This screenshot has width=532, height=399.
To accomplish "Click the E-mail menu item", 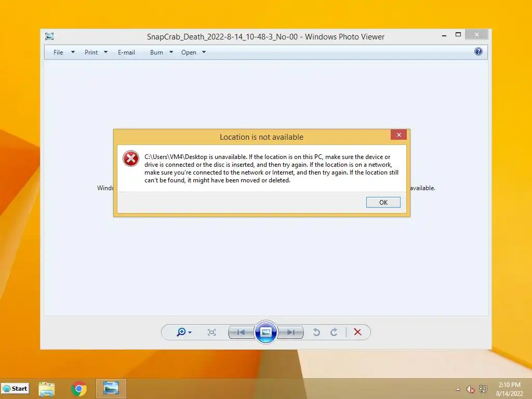I will 126,52.
